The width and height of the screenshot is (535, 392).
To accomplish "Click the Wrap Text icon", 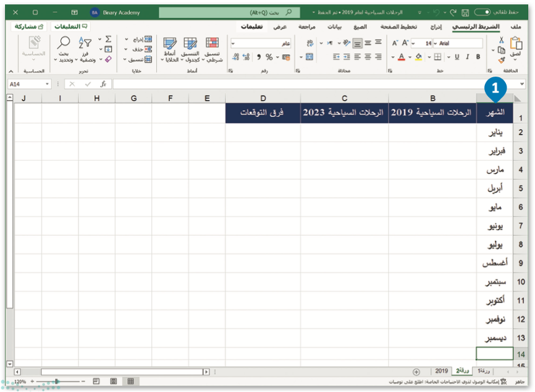I will point(310,43).
